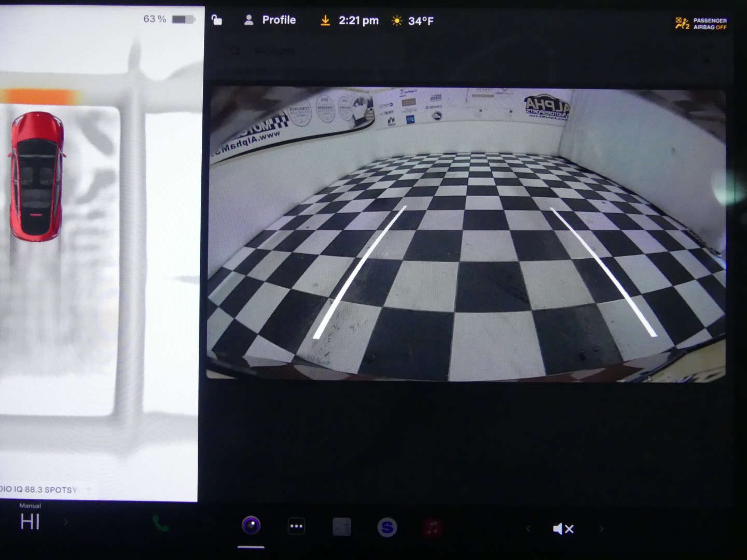Tap the Manual HI temperature setting
Screen dimensions: 747x560
[30, 521]
